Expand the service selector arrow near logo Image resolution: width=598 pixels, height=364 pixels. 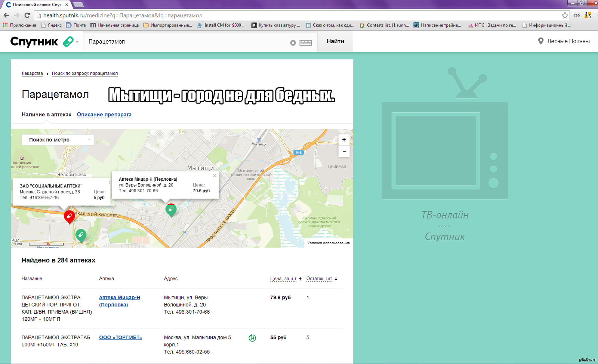tap(77, 42)
